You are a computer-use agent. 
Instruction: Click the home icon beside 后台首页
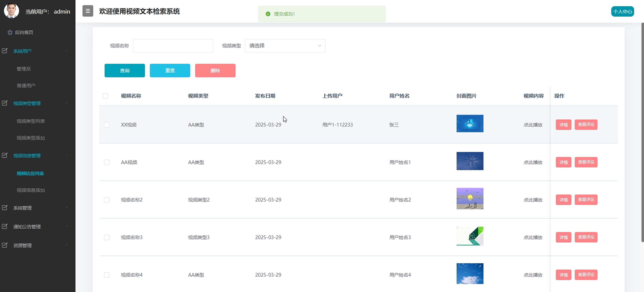(10, 32)
